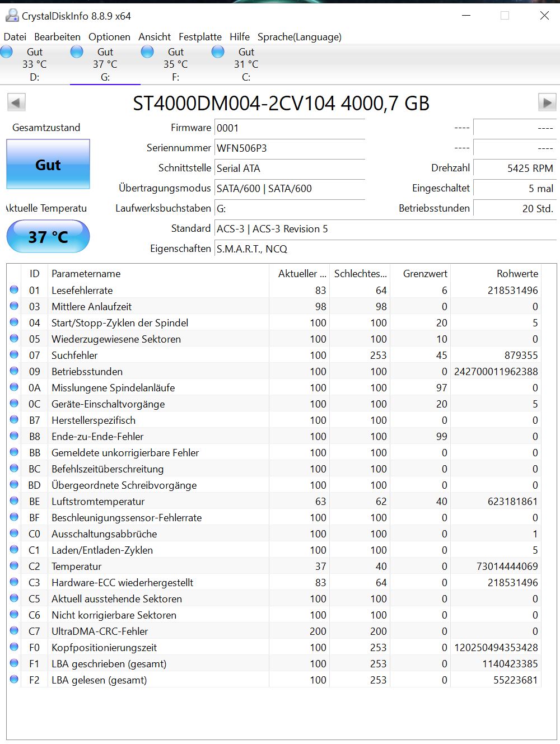Screen dimensions: 560x744
Task: Click the blue Gut health status button
Action: [48, 165]
